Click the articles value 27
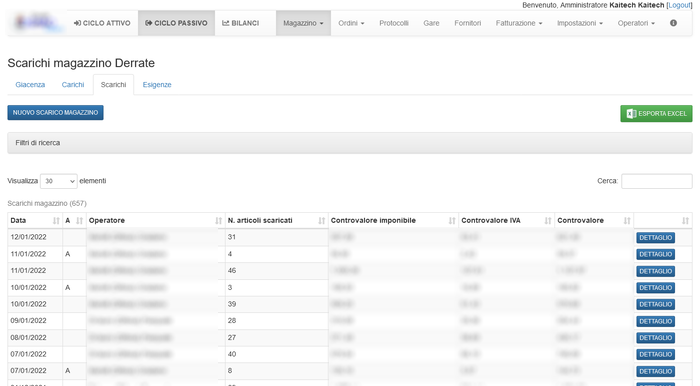The width and height of the screenshot is (700, 386). click(x=232, y=337)
